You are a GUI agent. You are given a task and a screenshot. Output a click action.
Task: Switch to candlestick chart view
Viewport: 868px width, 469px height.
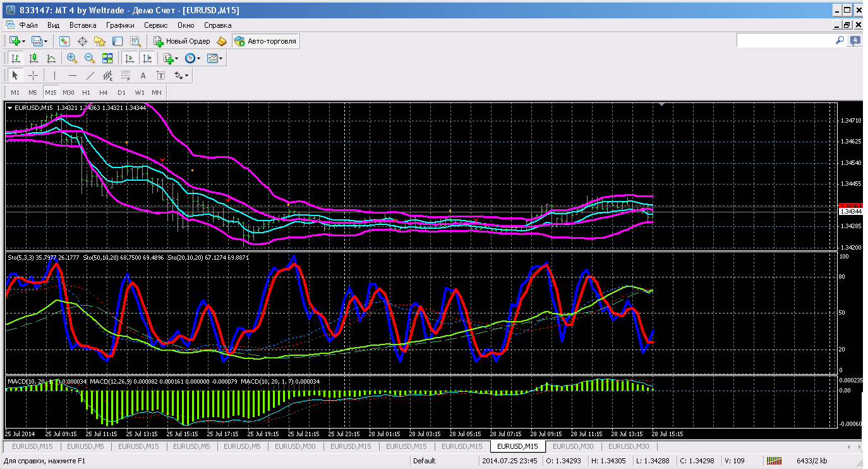(x=33, y=58)
